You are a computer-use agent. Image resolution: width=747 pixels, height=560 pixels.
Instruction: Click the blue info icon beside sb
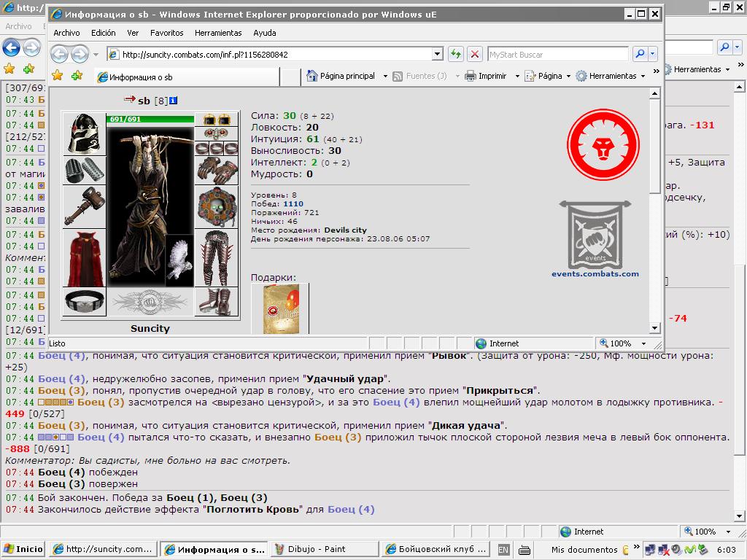pos(174,101)
